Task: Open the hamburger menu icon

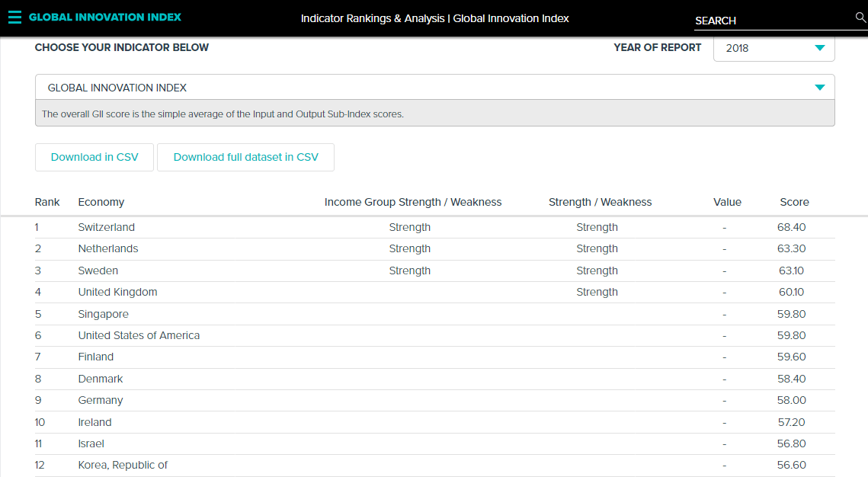Action: (14, 17)
